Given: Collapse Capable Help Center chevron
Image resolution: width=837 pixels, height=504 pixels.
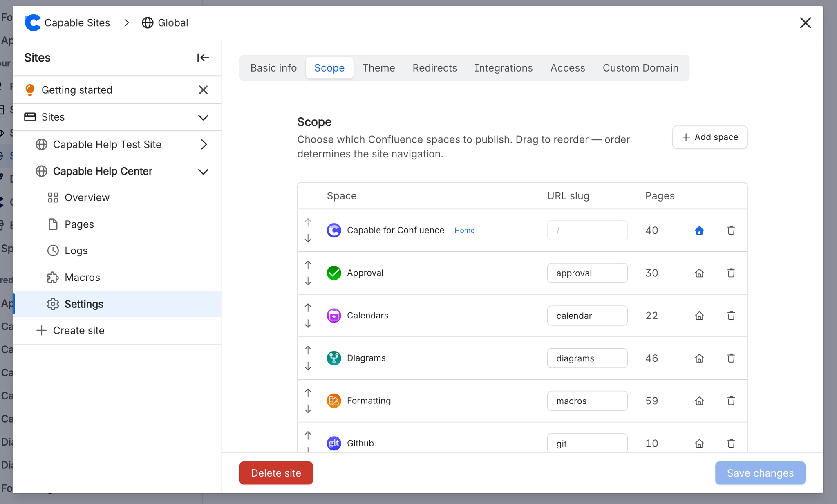Looking at the screenshot, I should (203, 172).
